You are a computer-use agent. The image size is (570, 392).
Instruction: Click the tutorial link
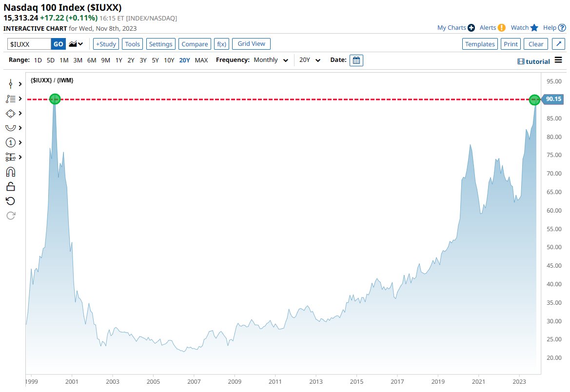pos(538,62)
